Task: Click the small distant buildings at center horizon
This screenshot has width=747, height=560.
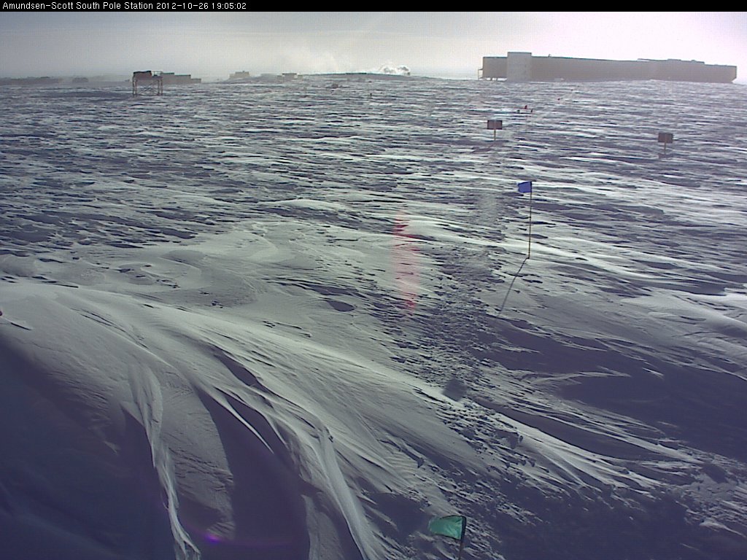Action: (263, 75)
